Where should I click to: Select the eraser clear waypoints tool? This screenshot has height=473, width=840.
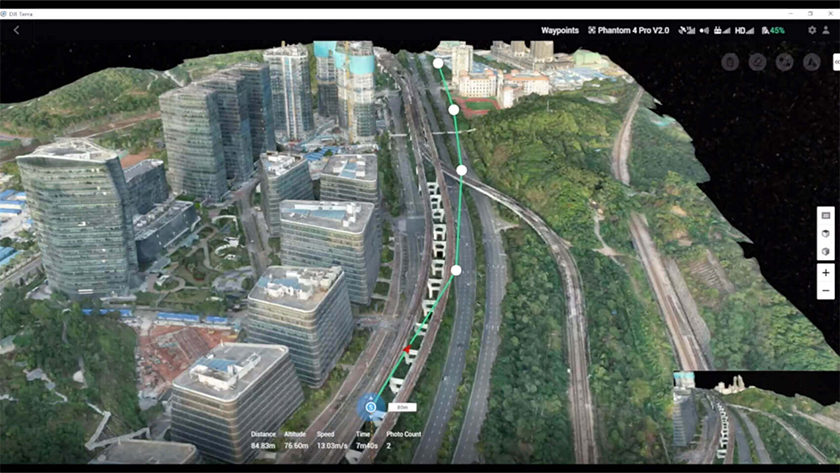pos(757,62)
